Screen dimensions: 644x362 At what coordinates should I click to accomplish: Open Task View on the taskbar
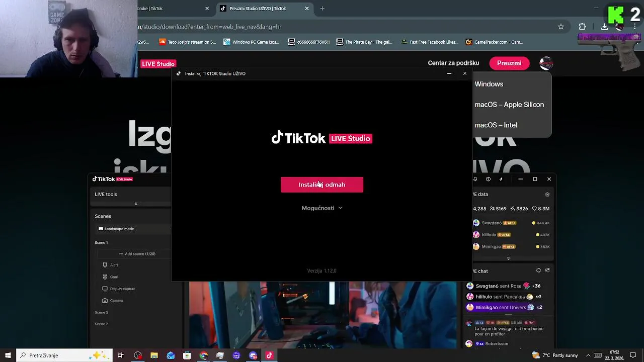(x=121, y=355)
